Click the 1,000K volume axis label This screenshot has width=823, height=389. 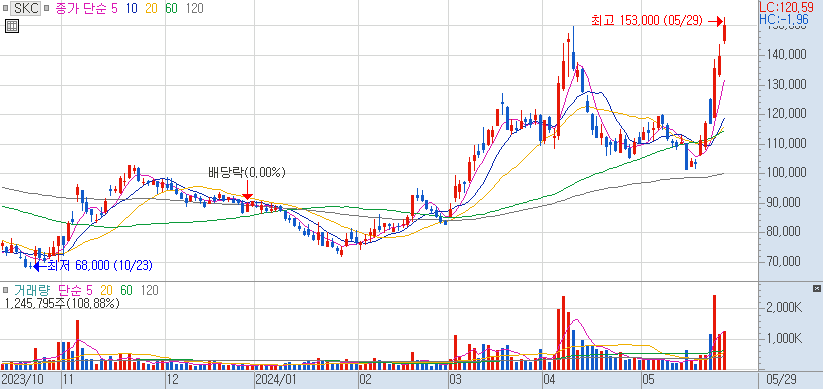click(x=785, y=339)
